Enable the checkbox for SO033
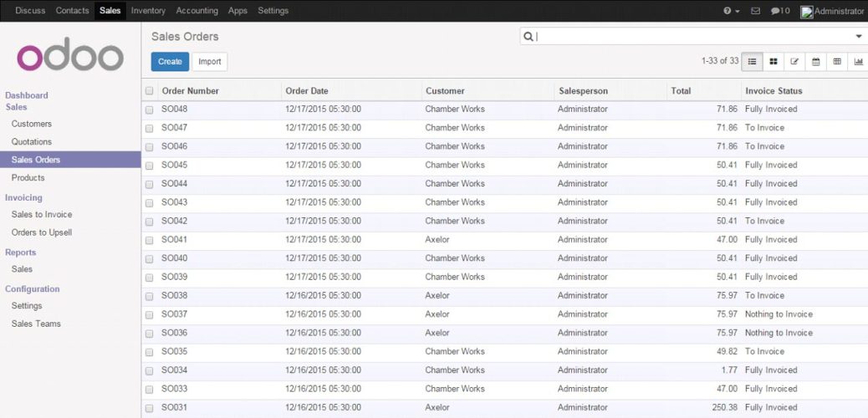 coord(149,390)
